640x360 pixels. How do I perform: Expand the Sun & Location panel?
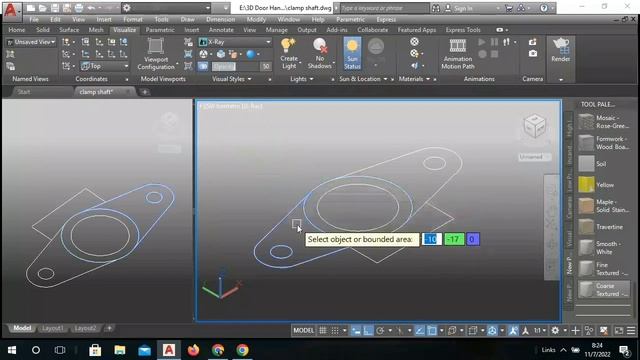pyautogui.click(x=363, y=79)
